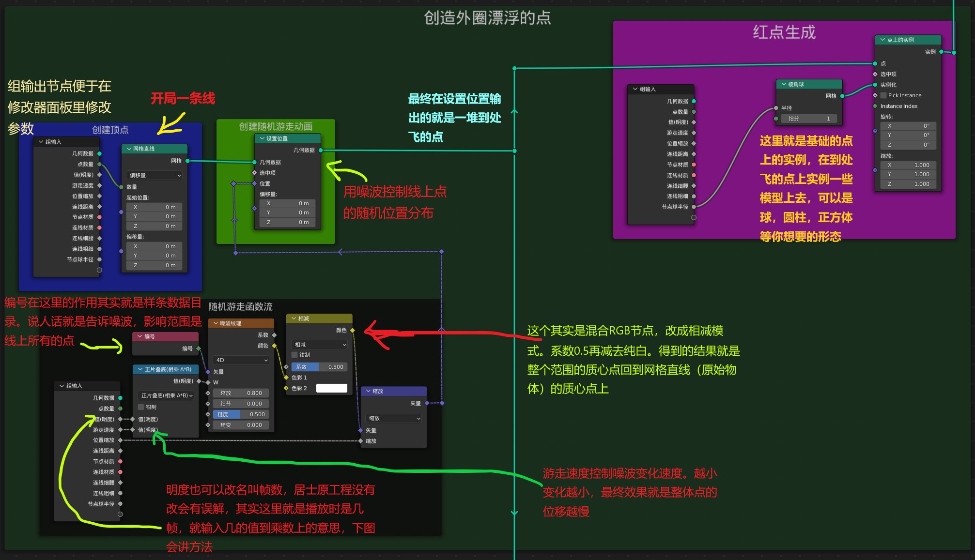Click the 系数 0.500 slider in 相减 node
Image resolution: width=975 pixels, height=560 pixels.
(318, 367)
